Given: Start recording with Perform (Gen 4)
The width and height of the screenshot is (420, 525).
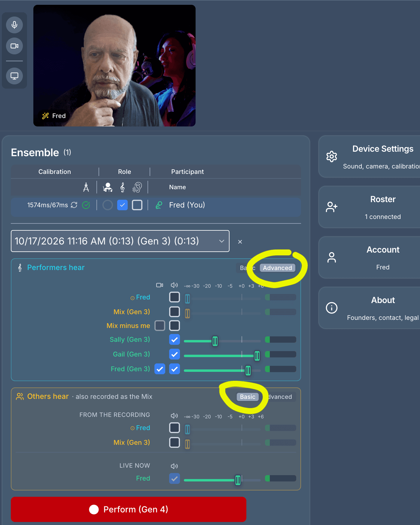Looking at the screenshot, I should pos(129,509).
